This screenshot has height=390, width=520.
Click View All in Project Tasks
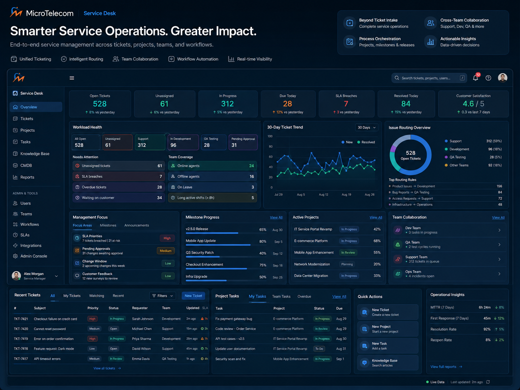(x=339, y=297)
